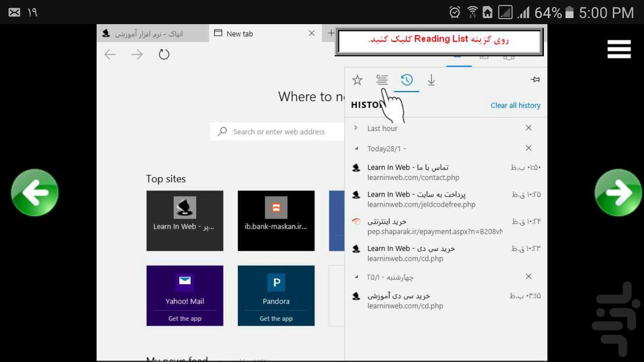Click Clear all history

[515, 105]
